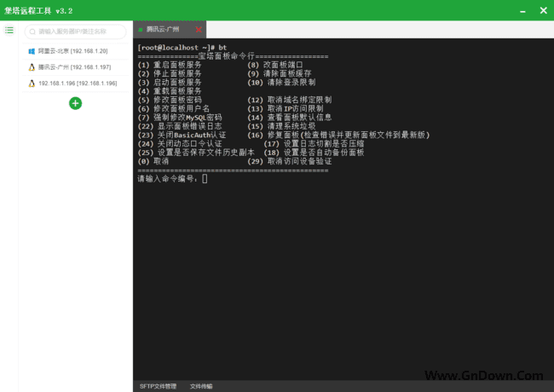This screenshot has height=392, width=554.
Task: Click terminal line (2) 停止面板服务
Action: pos(170,74)
